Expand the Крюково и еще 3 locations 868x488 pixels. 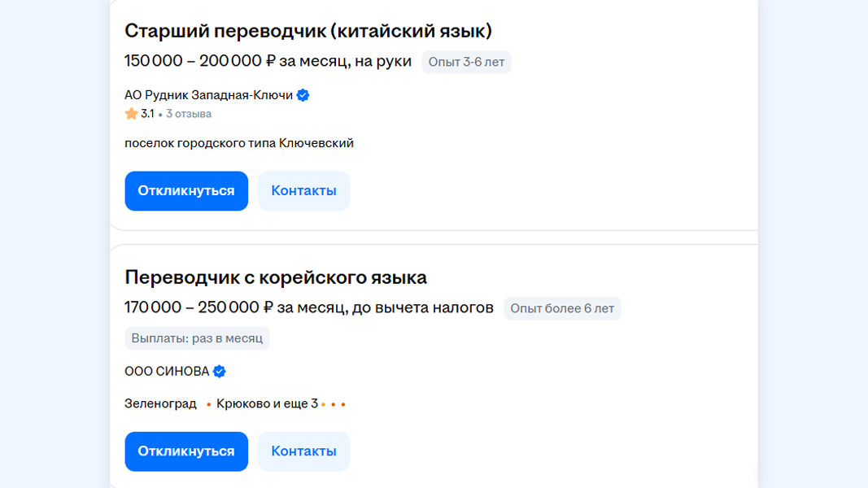coord(267,403)
